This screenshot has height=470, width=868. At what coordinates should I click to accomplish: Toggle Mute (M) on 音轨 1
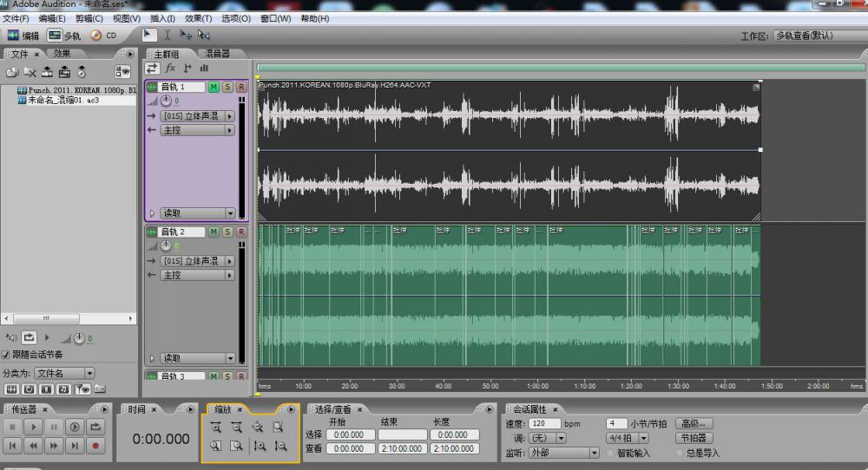tap(214, 87)
